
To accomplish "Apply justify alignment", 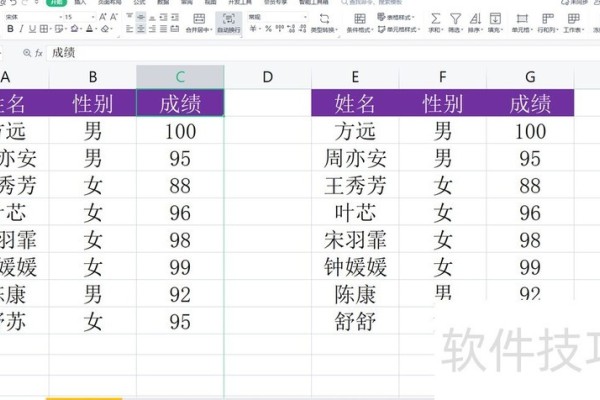I will (163, 29).
